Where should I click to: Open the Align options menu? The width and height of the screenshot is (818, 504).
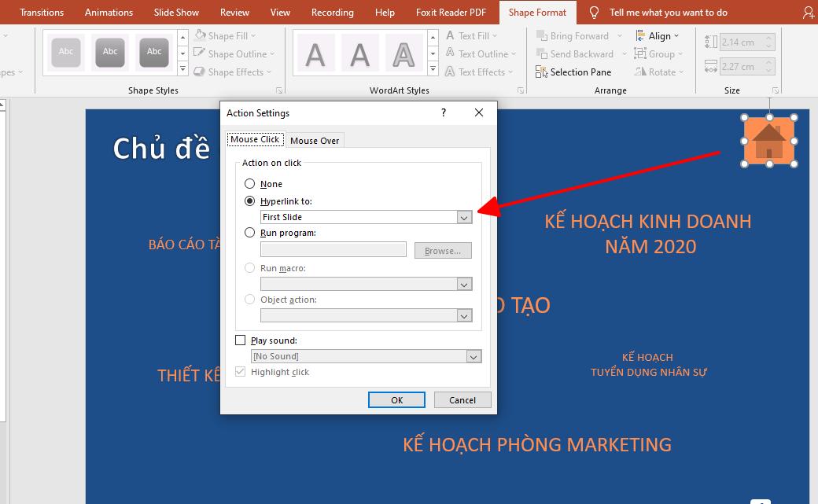[x=659, y=35]
